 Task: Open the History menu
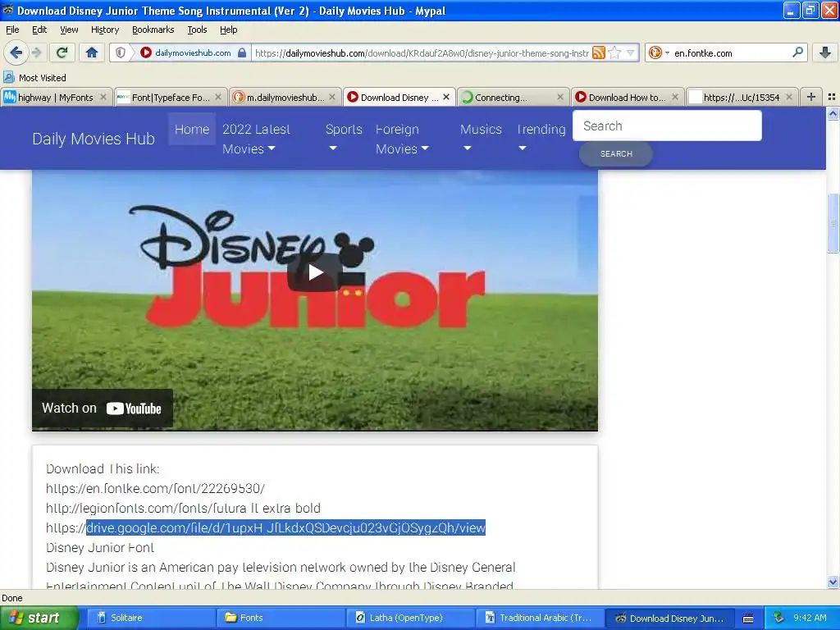coord(104,30)
